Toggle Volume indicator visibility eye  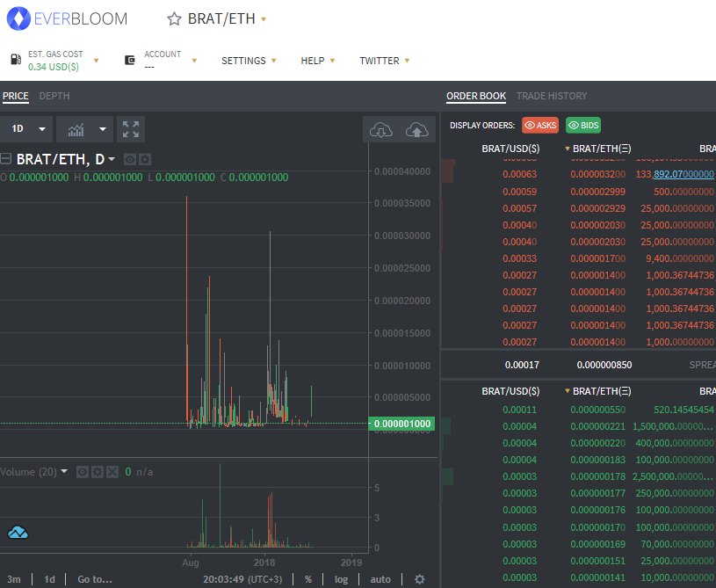[83, 472]
